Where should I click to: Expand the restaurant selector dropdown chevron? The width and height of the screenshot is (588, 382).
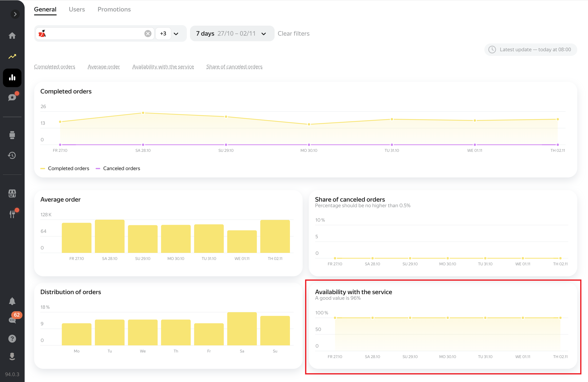[176, 34]
